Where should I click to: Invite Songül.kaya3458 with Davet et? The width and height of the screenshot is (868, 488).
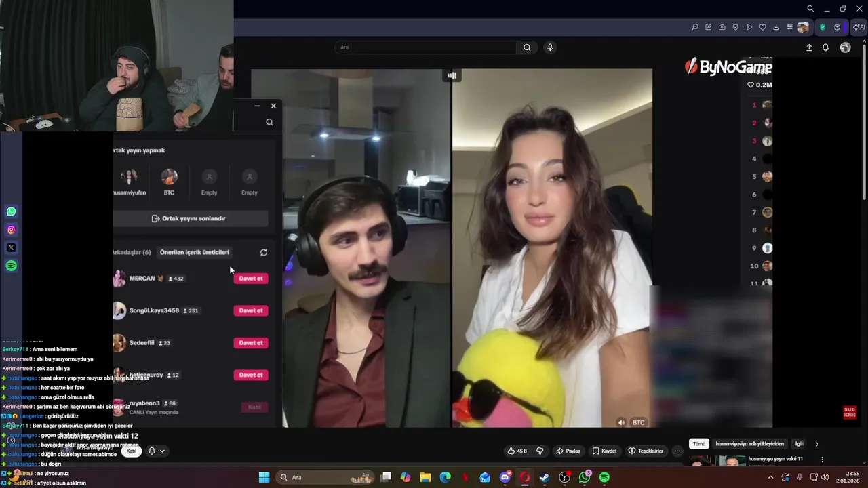[251, 310]
